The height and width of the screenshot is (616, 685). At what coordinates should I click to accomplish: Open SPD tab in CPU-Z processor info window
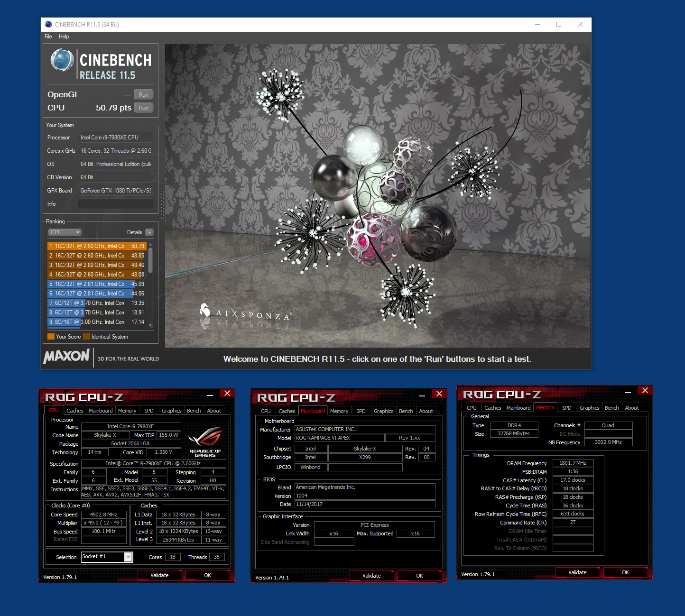point(149,411)
